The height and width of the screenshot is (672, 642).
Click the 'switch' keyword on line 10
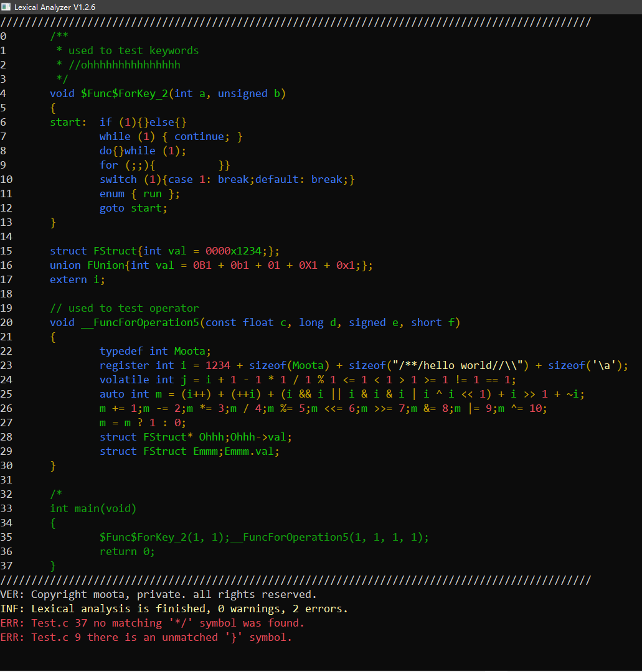click(118, 179)
